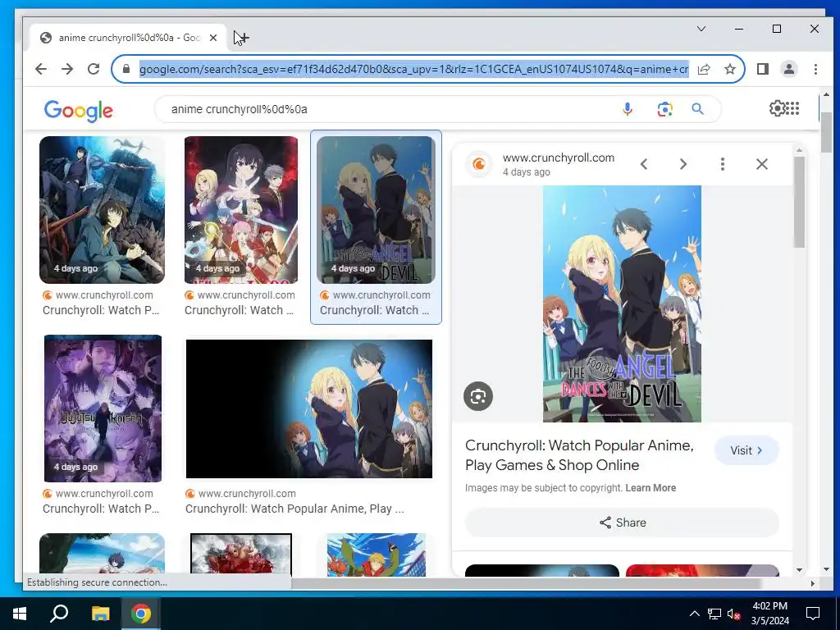Open www.crunchyroll.com link in preview header

point(558,157)
